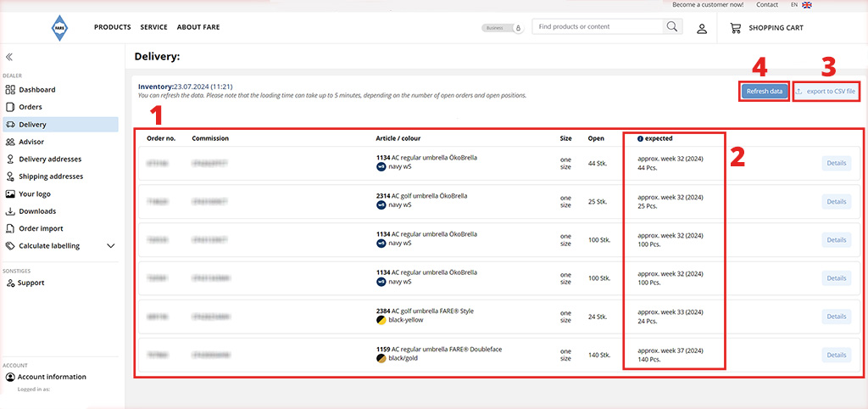Click Become a customer now link

[708, 4]
